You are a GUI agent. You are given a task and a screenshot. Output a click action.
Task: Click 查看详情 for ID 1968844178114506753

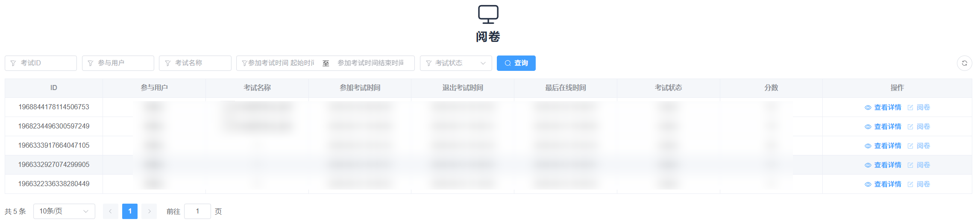tap(883, 108)
